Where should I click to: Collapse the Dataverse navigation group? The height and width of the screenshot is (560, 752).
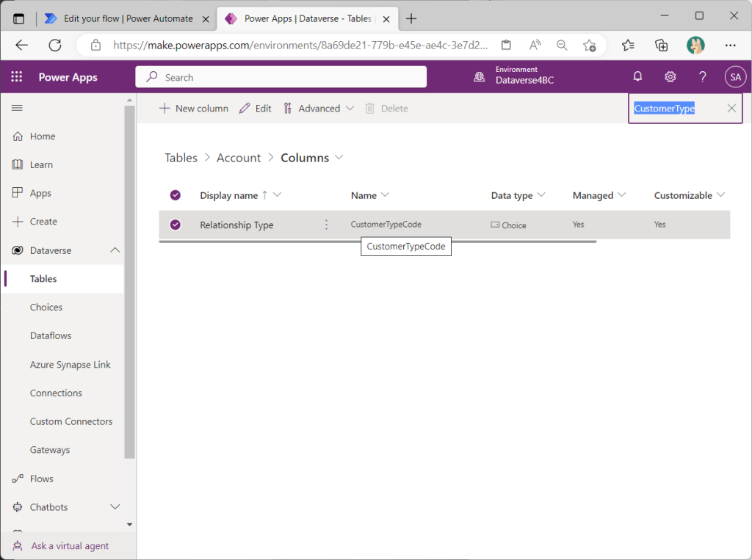[x=115, y=250]
